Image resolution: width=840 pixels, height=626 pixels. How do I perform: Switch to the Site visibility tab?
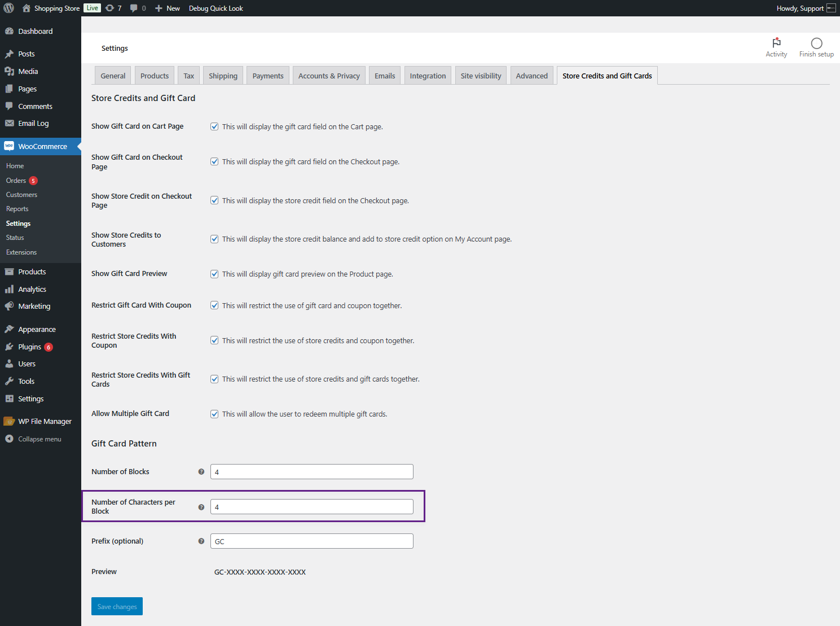(481, 76)
